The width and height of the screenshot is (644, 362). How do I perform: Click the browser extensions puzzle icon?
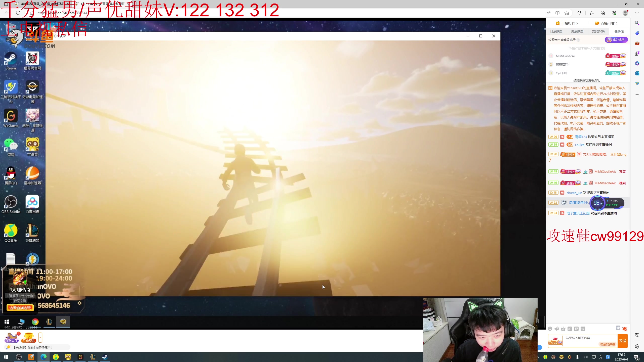coord(579,13)
